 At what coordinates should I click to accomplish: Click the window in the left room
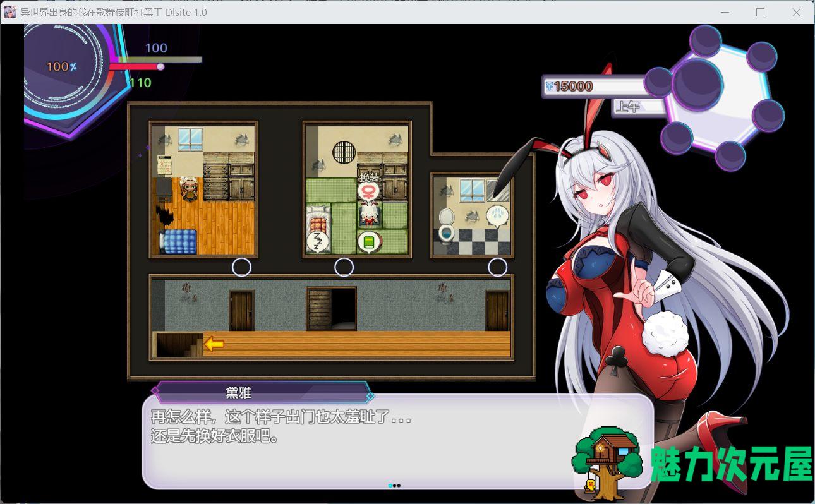(190, 139)
